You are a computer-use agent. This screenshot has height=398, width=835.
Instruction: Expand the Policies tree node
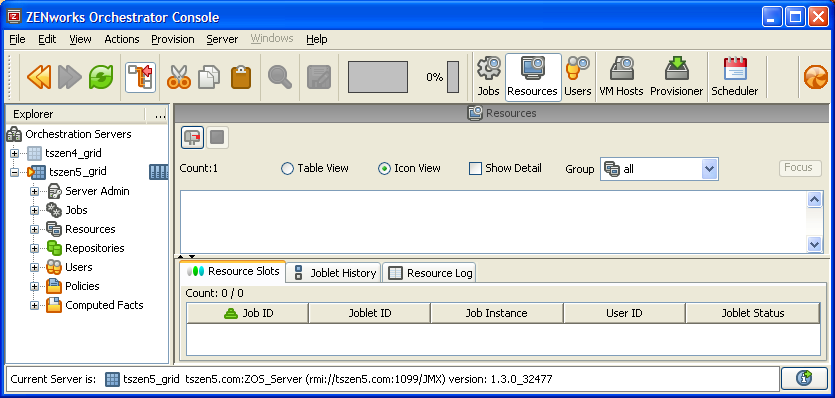[x=35, y=287]
